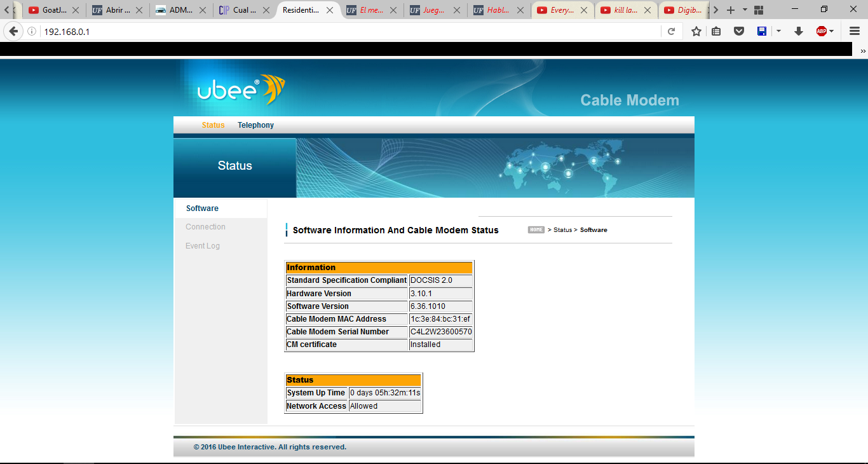Click the Status breadcrumb link
Image resolution: width=868 pixels, height=464 pixels.
click(x=562, y=230)
